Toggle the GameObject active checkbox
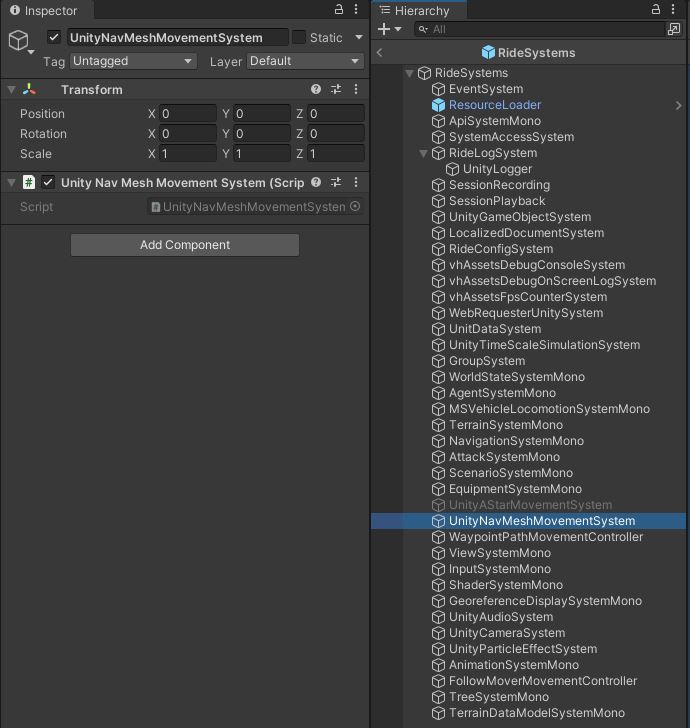 point(54,37)
